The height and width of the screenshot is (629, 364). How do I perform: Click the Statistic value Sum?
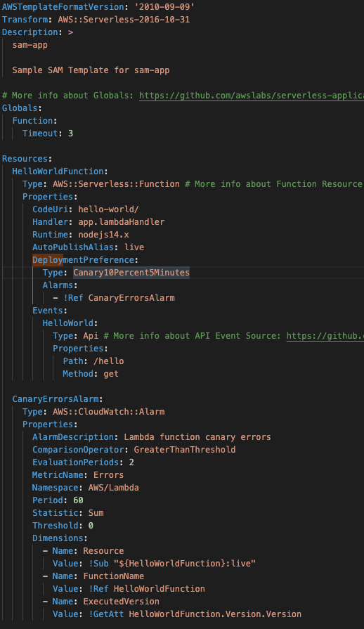(96, 513)
